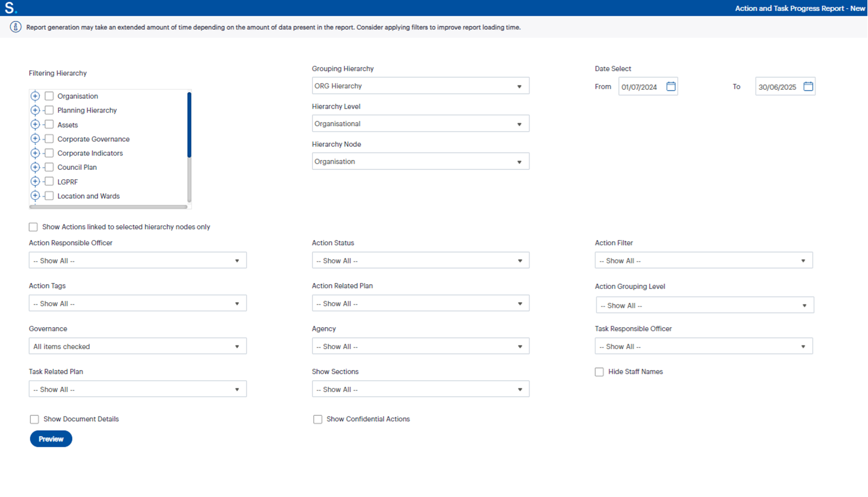
Task: Open the Action Filter dropdown
Action: (x=704, y=260)
